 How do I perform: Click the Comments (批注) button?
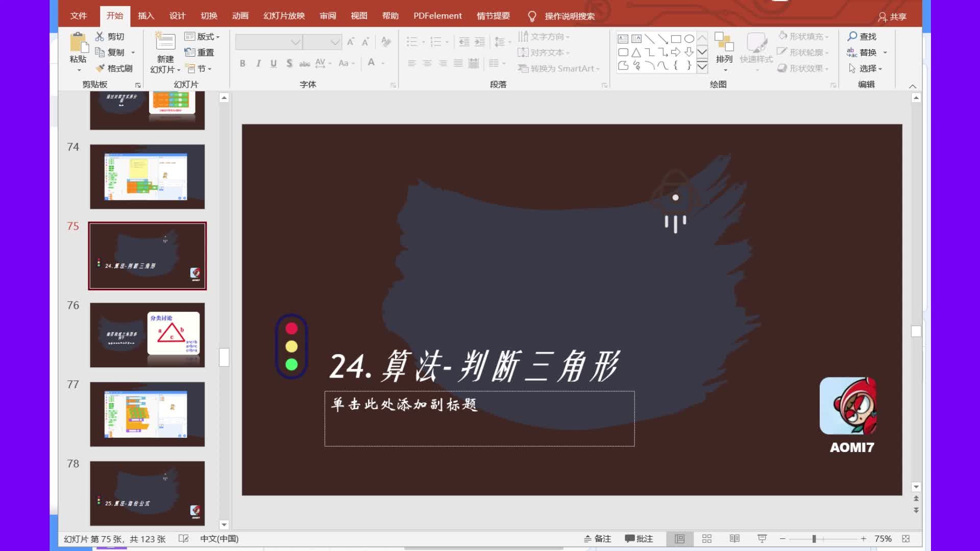point(639,539)
